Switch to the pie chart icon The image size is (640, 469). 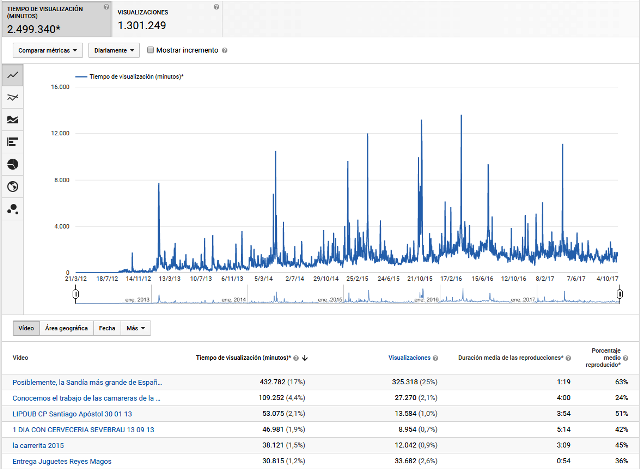pos(13,163)
